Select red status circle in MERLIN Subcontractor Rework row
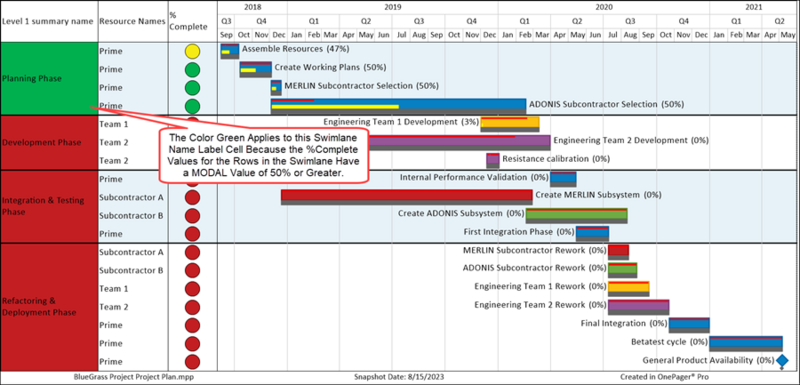This screenshot has height=385, width=800. (x=192, y=252)
